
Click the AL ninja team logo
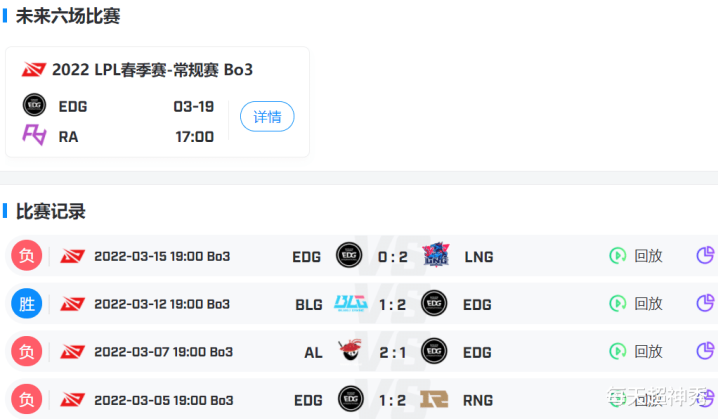[x=350, y=351]
